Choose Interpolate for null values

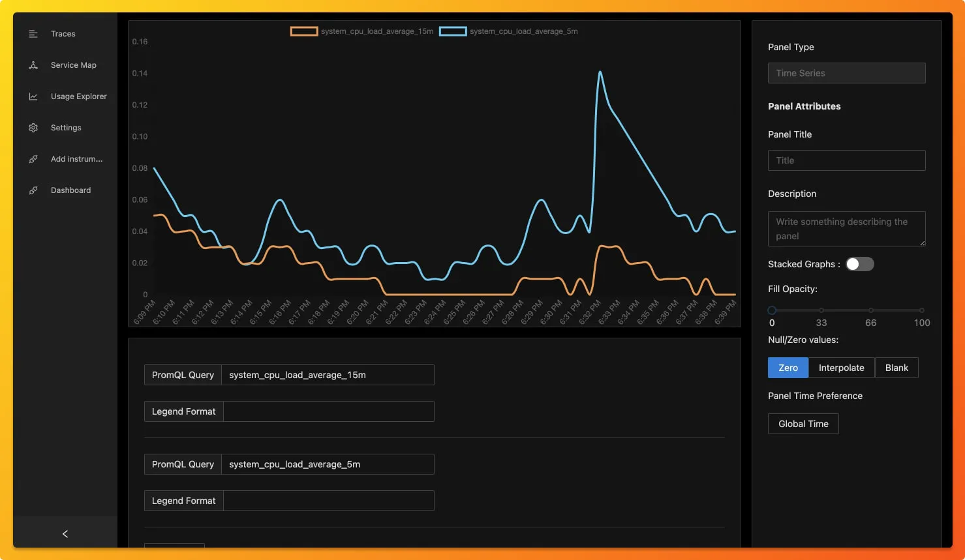[x=841, y=368]
